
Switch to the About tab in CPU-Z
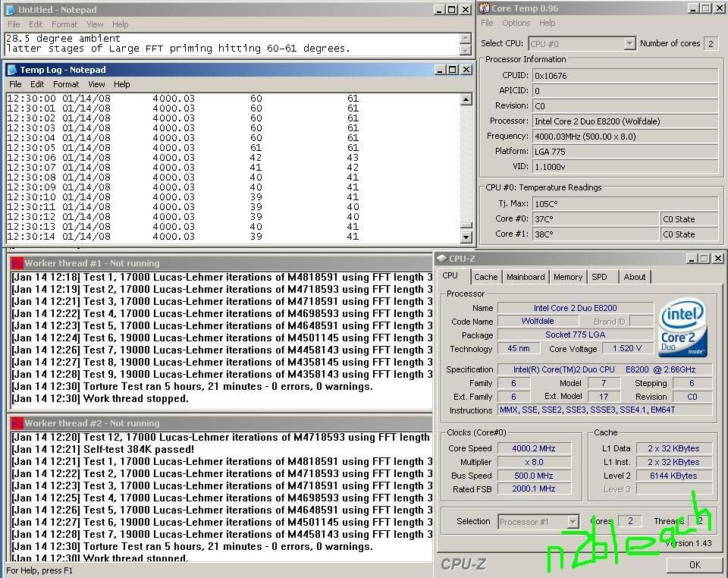635,277
